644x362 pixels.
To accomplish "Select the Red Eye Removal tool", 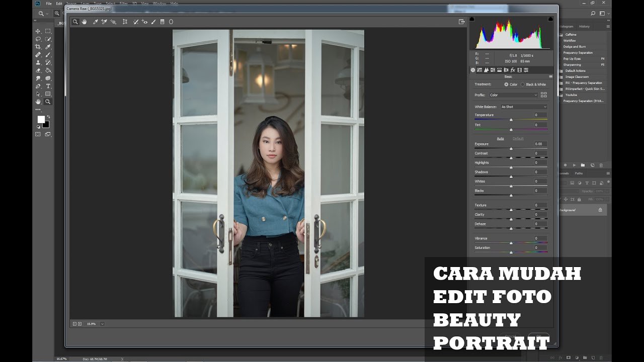I will pos(144,22).
